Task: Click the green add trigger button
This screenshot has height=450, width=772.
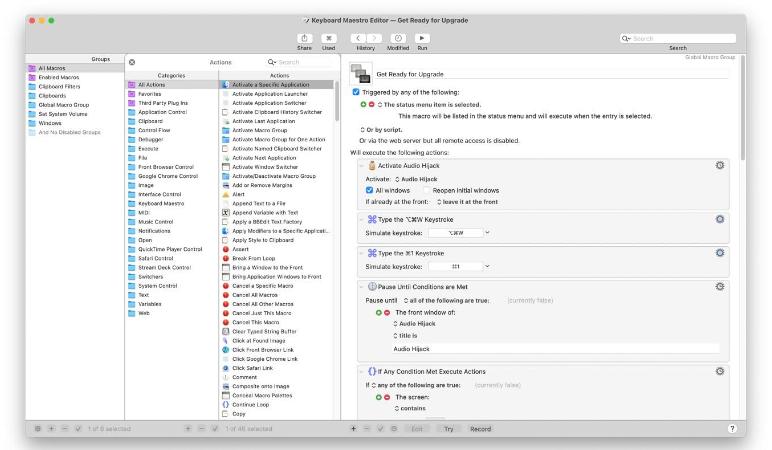Action: coord(364,104)
